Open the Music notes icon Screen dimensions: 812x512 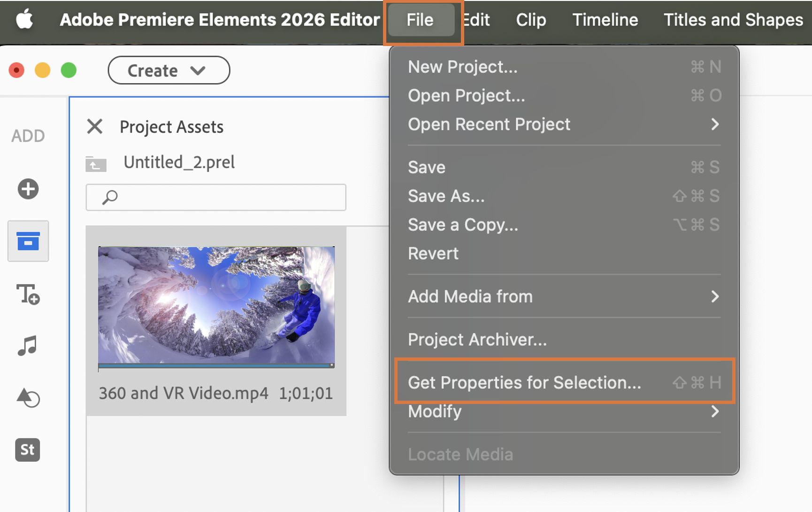[28, 346]
